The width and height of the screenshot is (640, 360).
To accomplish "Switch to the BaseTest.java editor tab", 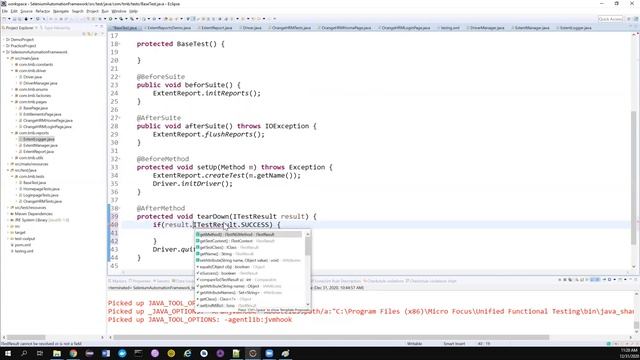I will (124, 28).
